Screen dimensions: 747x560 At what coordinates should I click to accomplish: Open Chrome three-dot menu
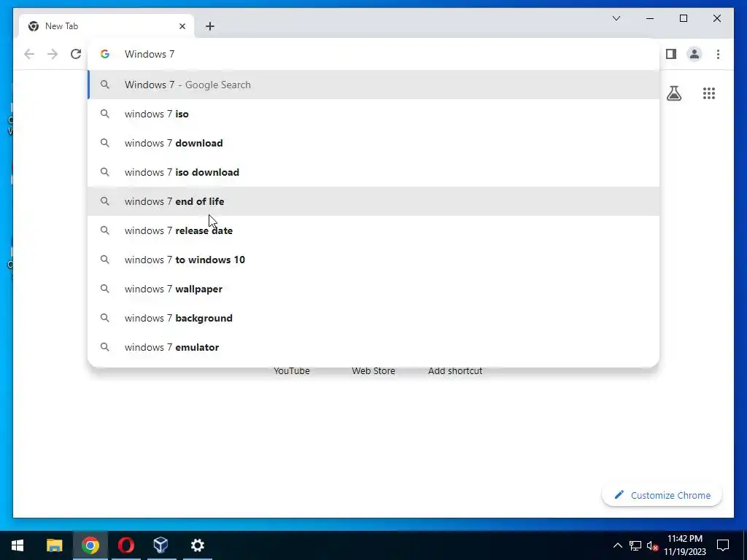(718, 54)
